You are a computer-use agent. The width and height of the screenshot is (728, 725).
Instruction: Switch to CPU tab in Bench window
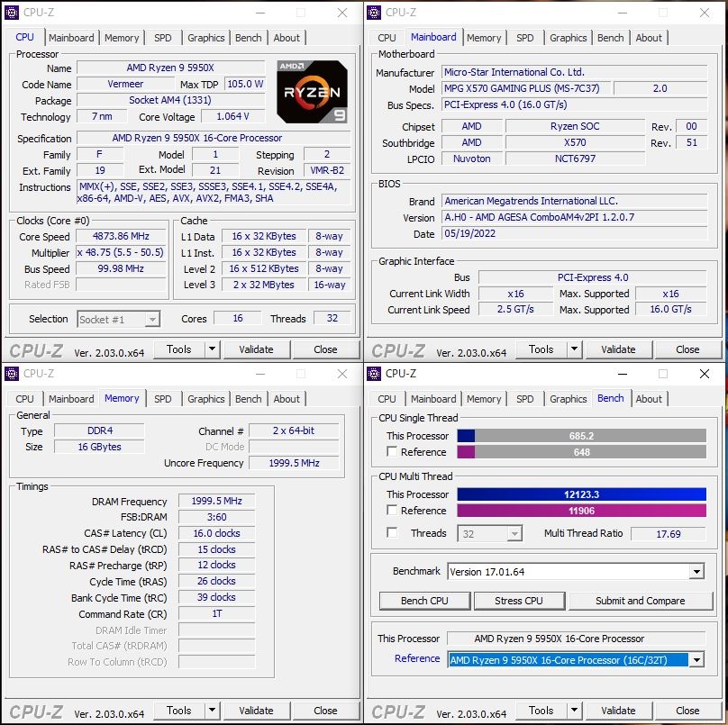tap(387, 399)
